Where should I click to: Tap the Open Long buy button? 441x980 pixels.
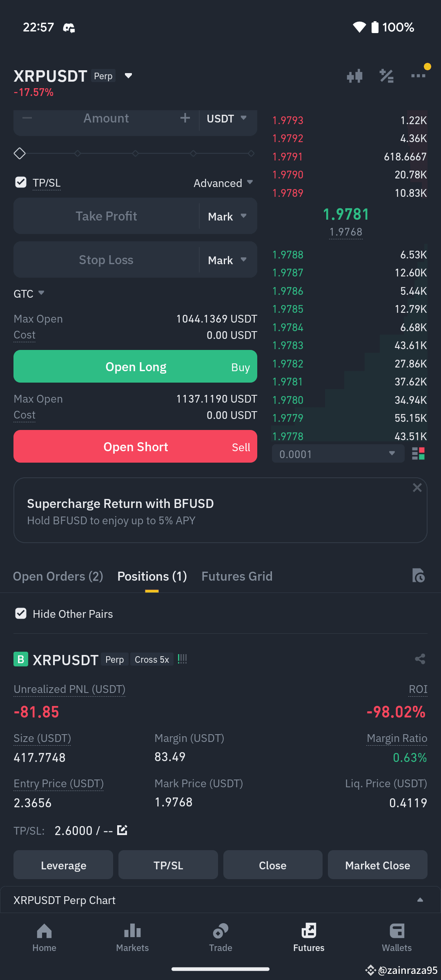coord(135,366)
